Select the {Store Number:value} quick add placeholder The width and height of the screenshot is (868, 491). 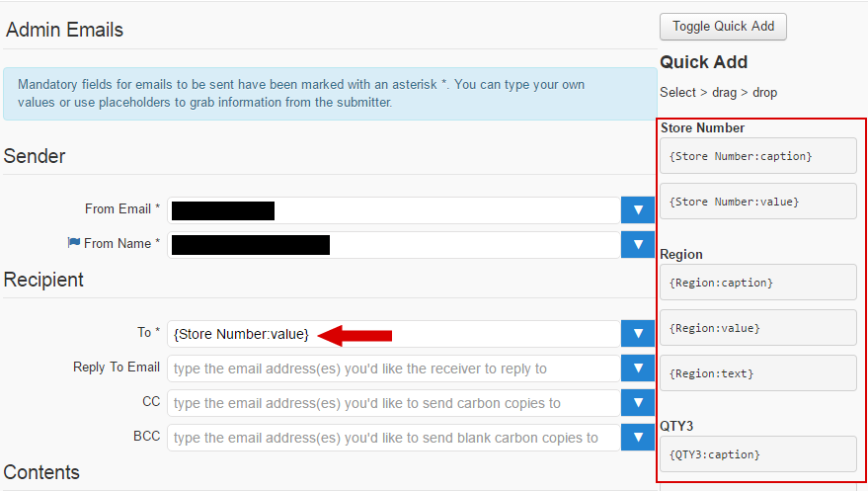757,202
